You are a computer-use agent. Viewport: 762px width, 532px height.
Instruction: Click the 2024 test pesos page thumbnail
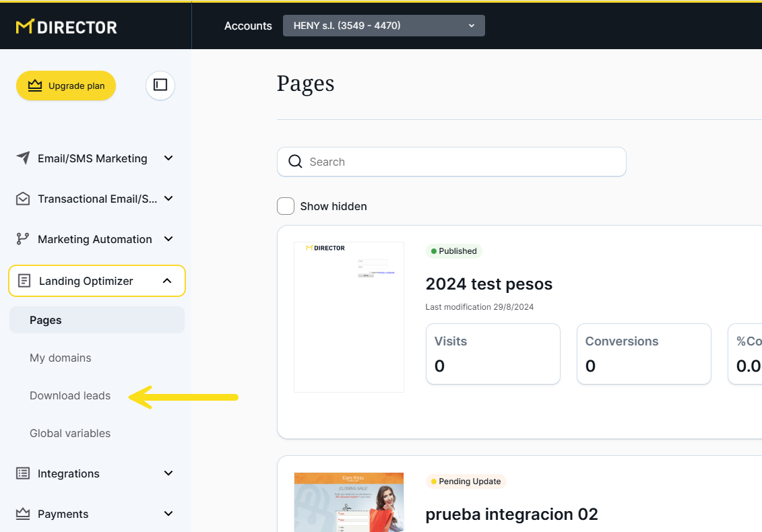pyautogui.click(x=349, y=317)
